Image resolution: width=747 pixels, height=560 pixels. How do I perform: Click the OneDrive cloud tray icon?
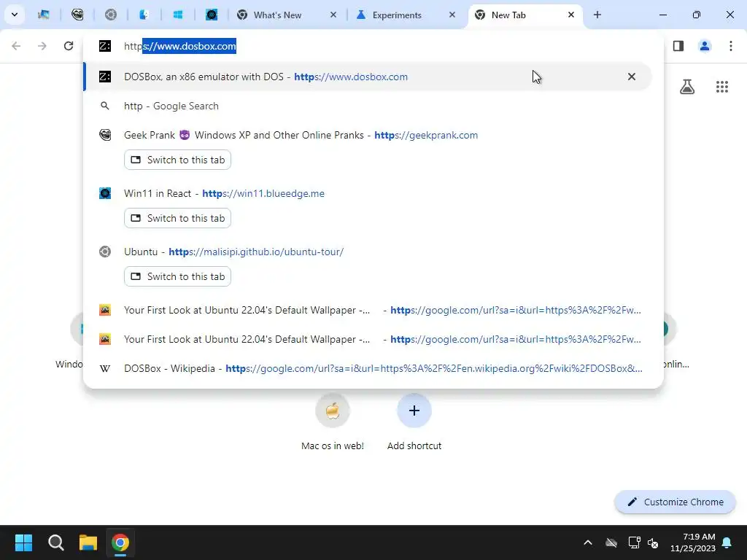(x=611, y=542)
